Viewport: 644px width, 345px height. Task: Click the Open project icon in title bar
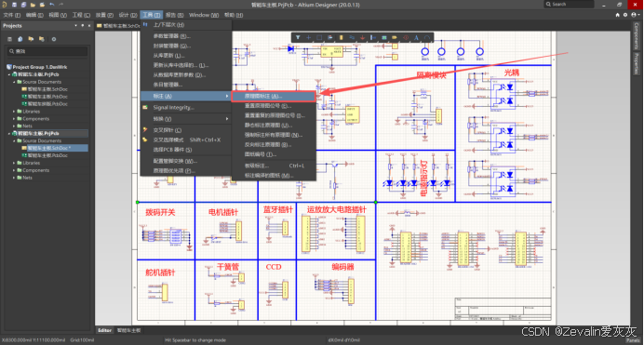pyautogui.click(x=42, y=5)
